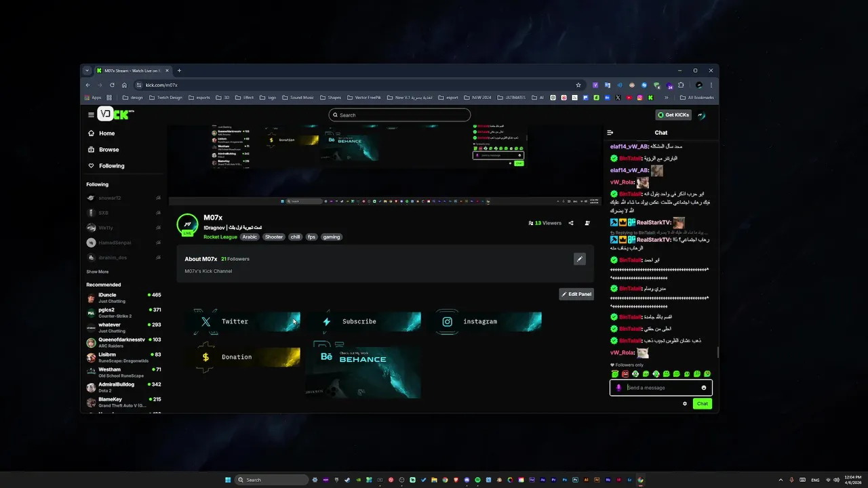
Task: Click the Windows taskbar search box
Action: point(271,480)
